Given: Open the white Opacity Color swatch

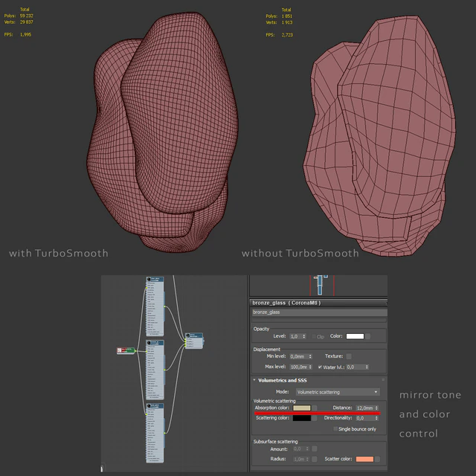Looking at the screenshot, I should tap(355, 336).
